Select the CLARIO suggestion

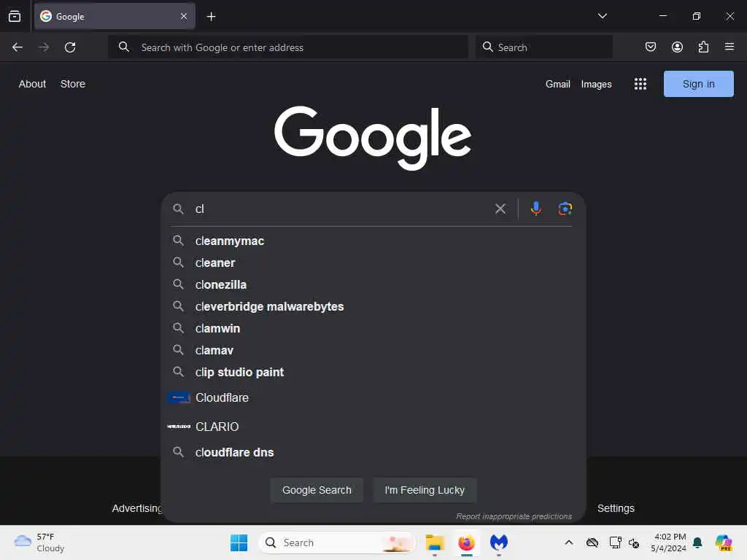click(373, 427)
